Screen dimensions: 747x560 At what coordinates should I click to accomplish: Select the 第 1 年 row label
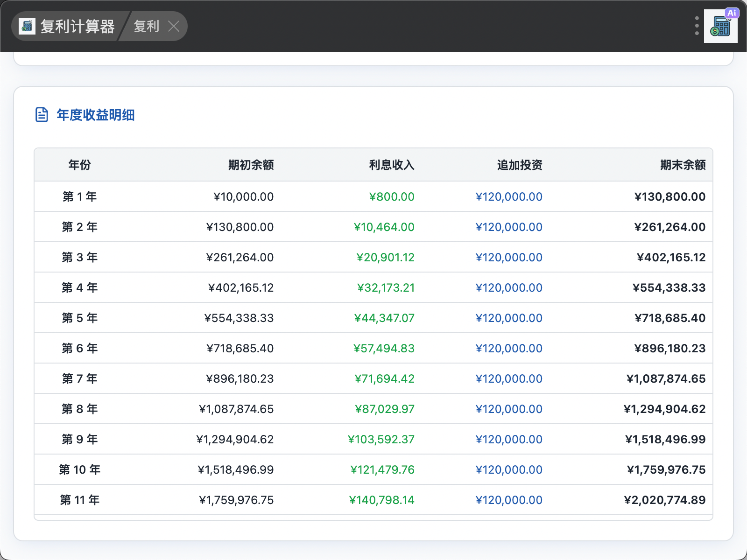(79, 196)
